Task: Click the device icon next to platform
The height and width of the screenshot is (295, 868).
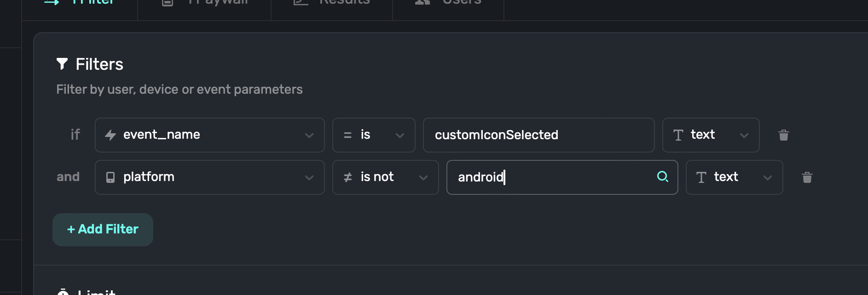Action: (x=110, y=177)
